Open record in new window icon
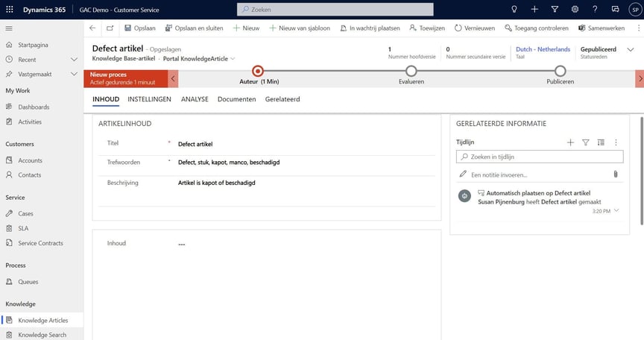Image resolution: width=644 pixels, height=340 pixels. pos(110,28)
